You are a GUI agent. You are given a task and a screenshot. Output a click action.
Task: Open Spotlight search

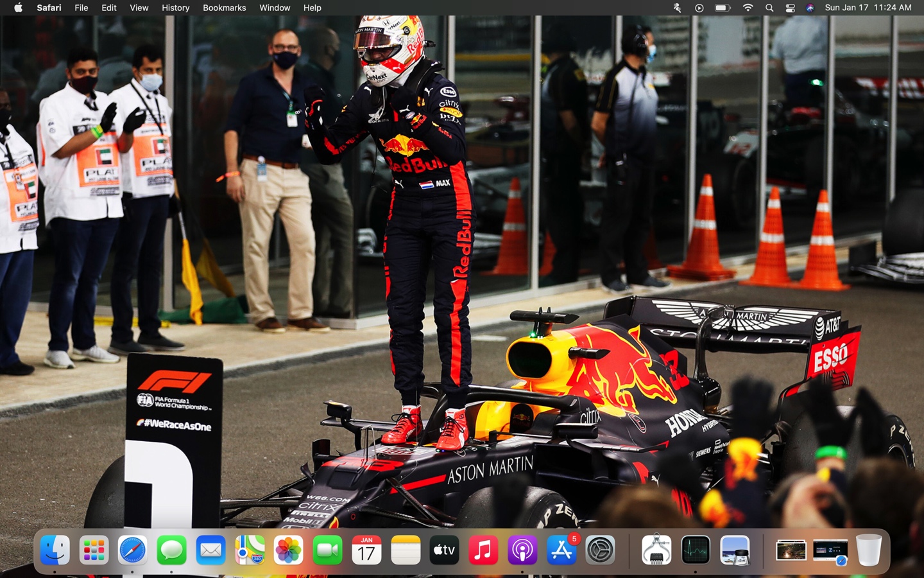(x=769, y=8)
